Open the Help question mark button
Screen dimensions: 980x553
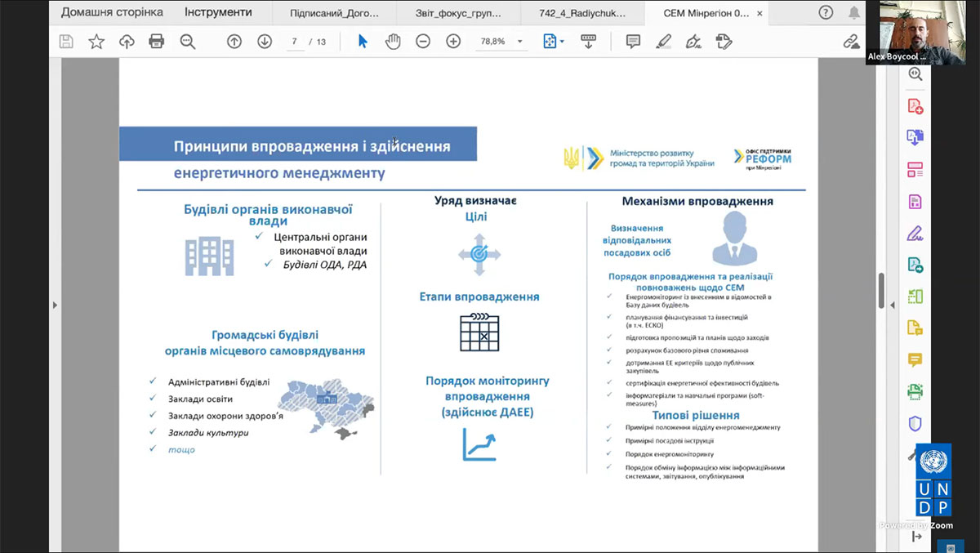(826, 12)
